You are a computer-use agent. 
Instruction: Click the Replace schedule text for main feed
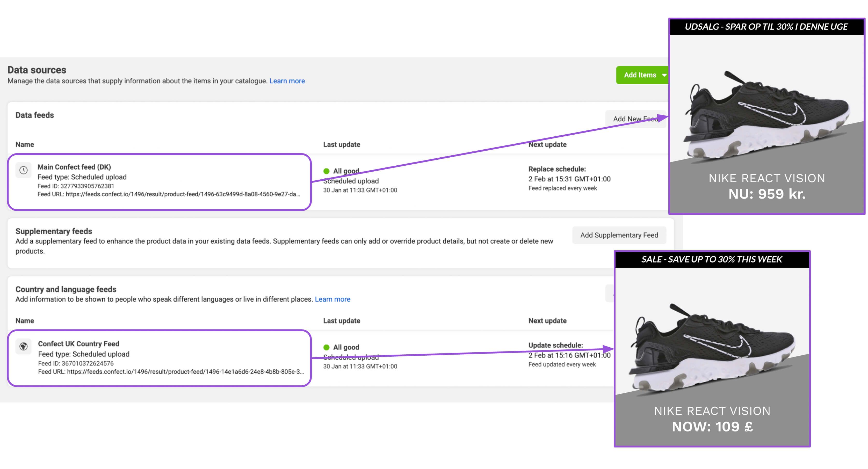(x=557, y=169)
